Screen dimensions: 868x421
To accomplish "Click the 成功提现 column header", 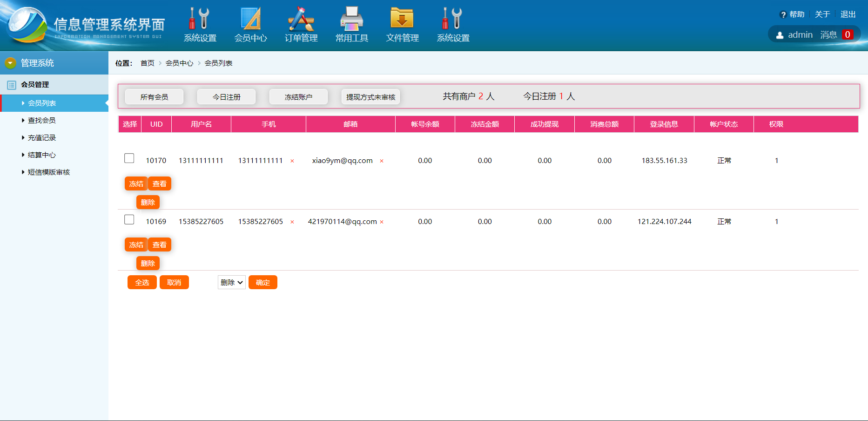I will 545,124.
